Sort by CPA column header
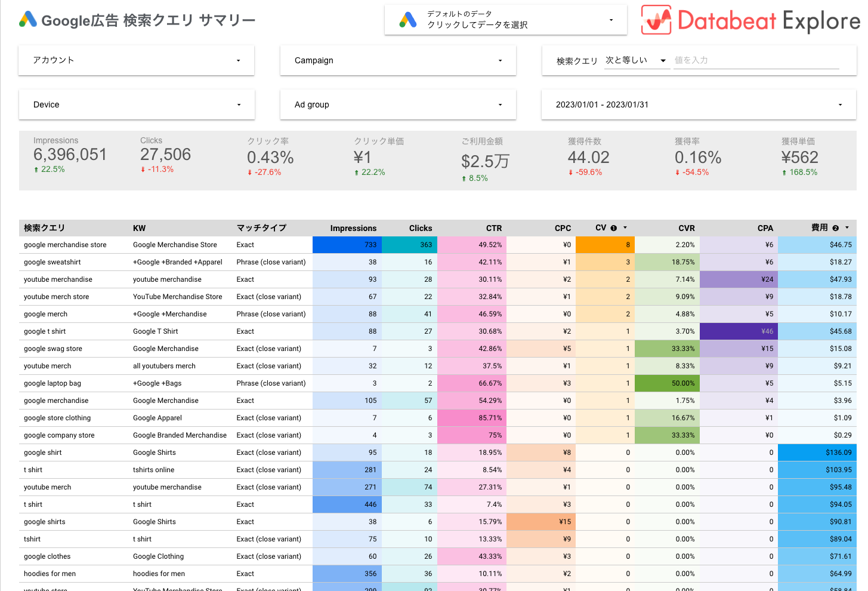Screen dimensions: 868x591 tap(765, 228)
